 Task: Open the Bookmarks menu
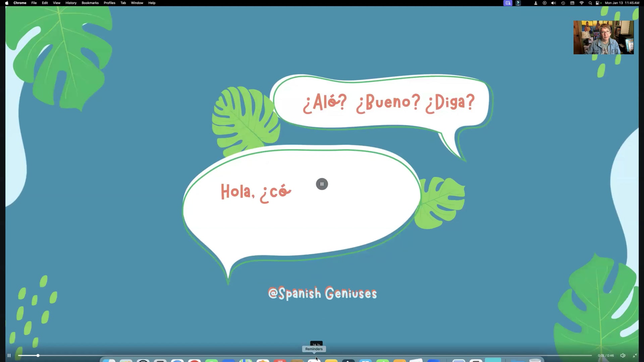pyautogui.click(x=90, y=3)
